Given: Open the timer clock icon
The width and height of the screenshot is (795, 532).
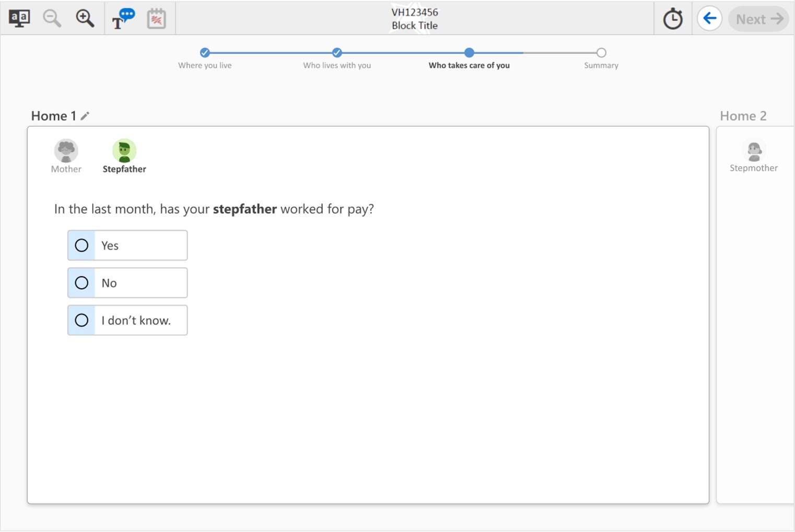Looking at the screenshot, I should click(x=673, y=19).
